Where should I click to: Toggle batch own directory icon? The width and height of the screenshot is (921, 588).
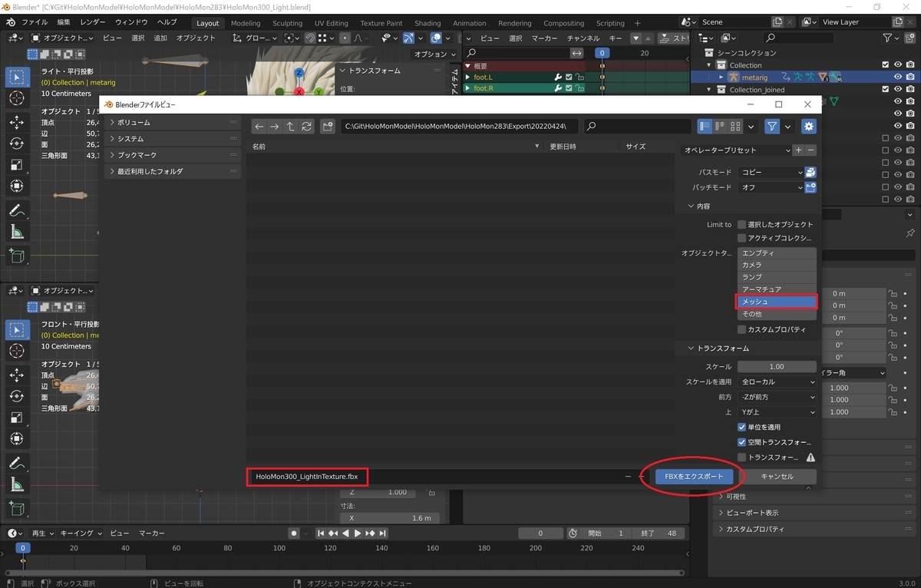pos(810,187)
